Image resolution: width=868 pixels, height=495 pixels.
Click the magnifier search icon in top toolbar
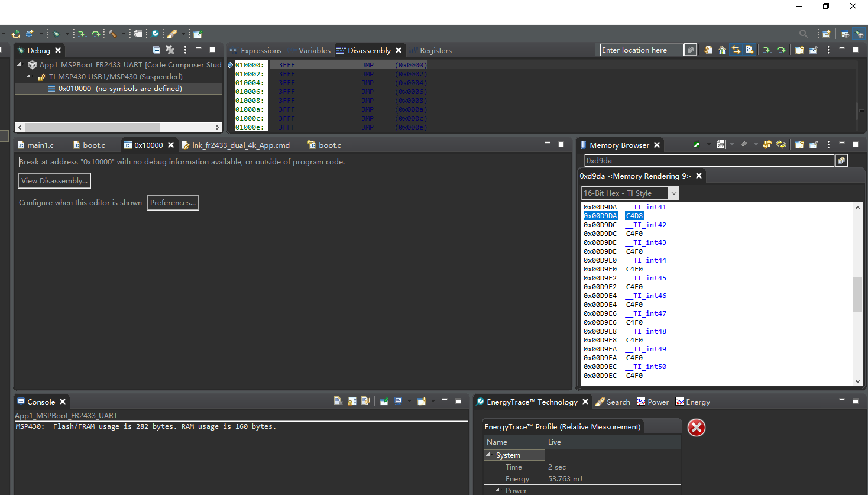803,34
